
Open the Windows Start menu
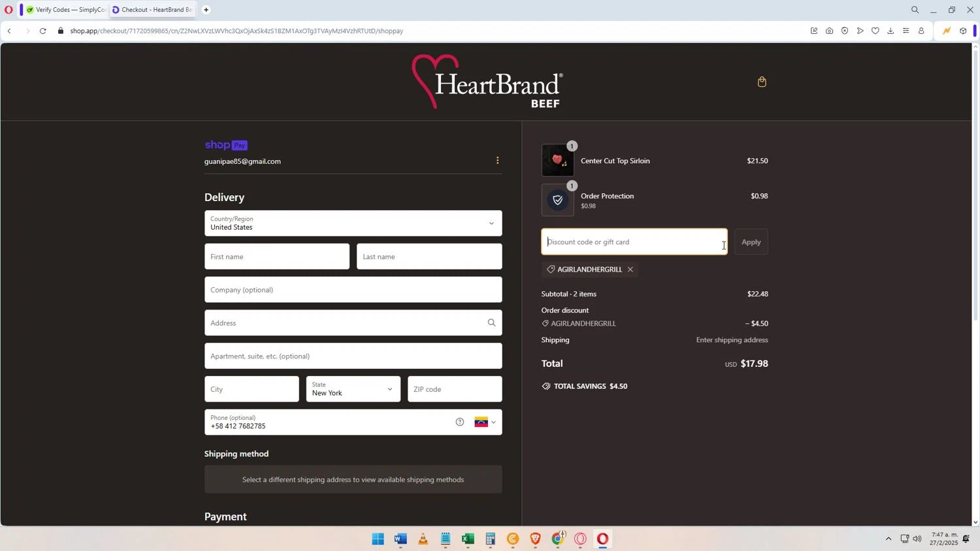click(378, 539)
